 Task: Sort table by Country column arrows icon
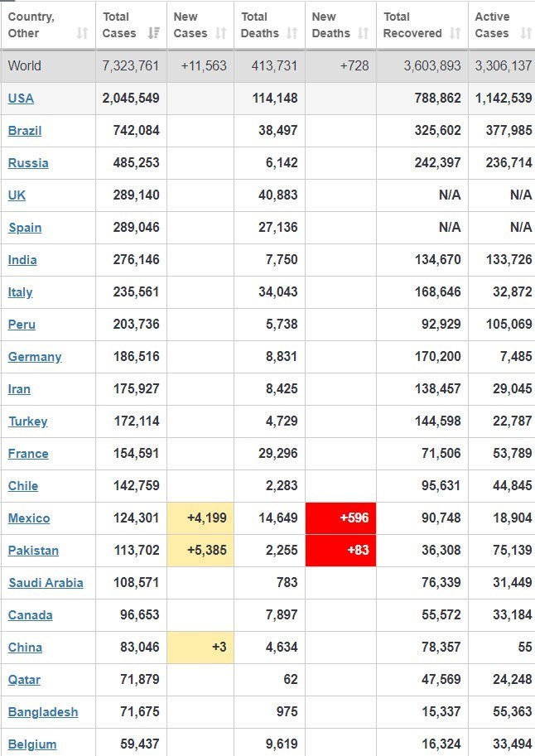pyautogui.click(x=82, y=33)
